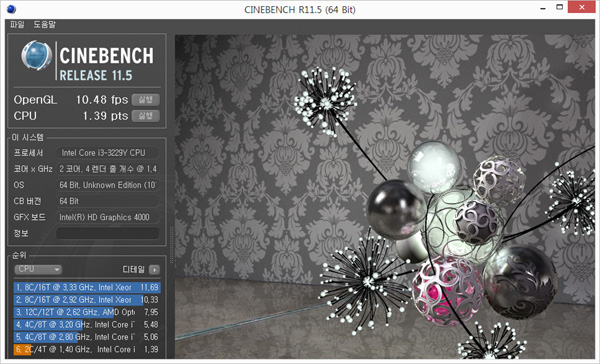Click the rendered scene preview image
This screenshot has width=600, height=364.
(385, 197)
